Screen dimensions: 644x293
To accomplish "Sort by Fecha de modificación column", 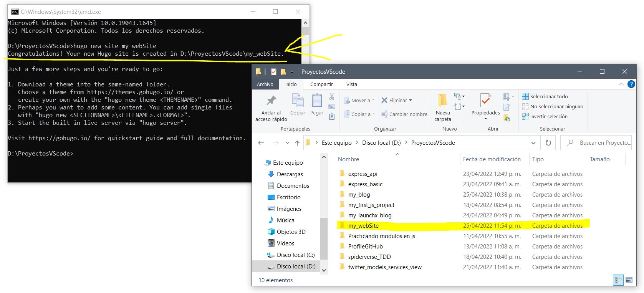I will tap(492, 159).
